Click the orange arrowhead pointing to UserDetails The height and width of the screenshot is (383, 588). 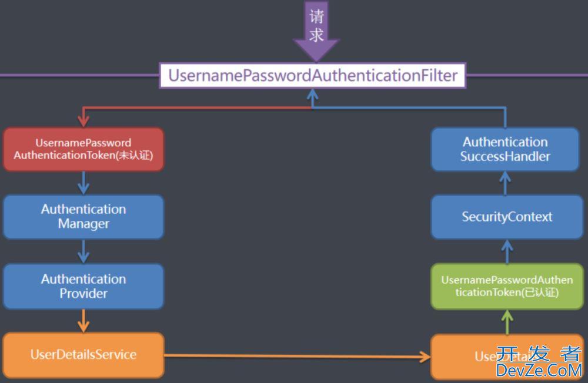click(x=425, y=357)
